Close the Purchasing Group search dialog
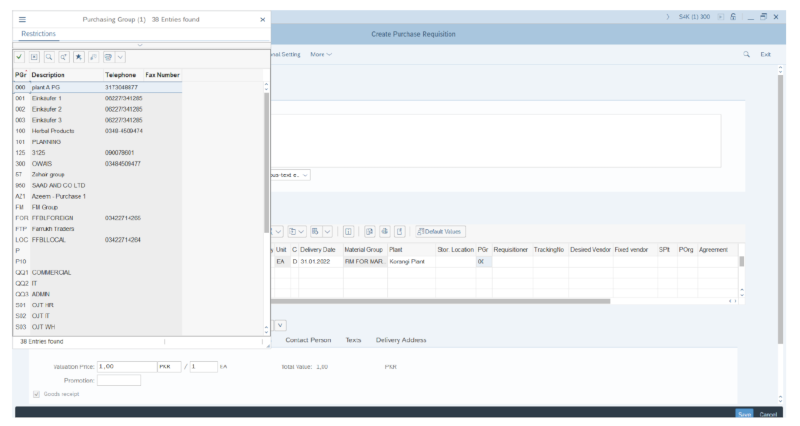Image resolution: width=800 pixels, height=426 pixels. [262, 20]
